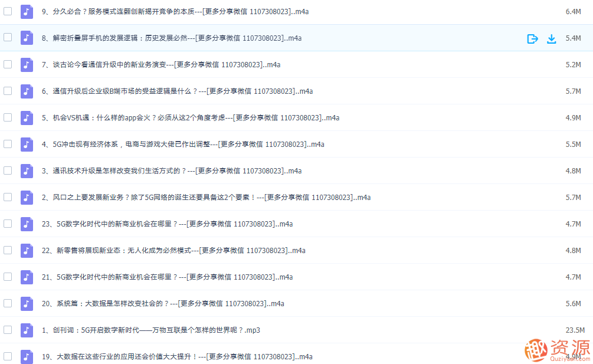Click the 5.5M size of file 4
The width and height of the screenshot is (593, 364).
pyautogui.click(x=574, y=145)
